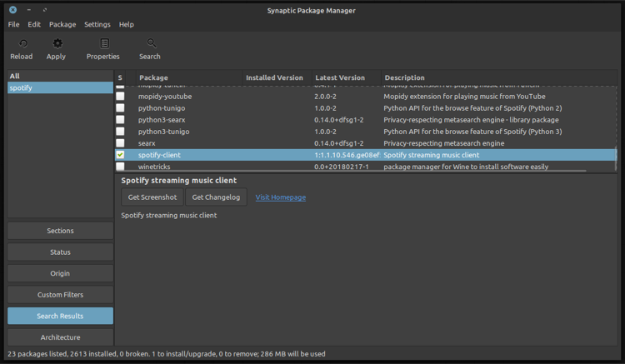Open the File menu
The width and height of the screenshot is (625, 364).
pyautogui.click(x=13, y=24)
